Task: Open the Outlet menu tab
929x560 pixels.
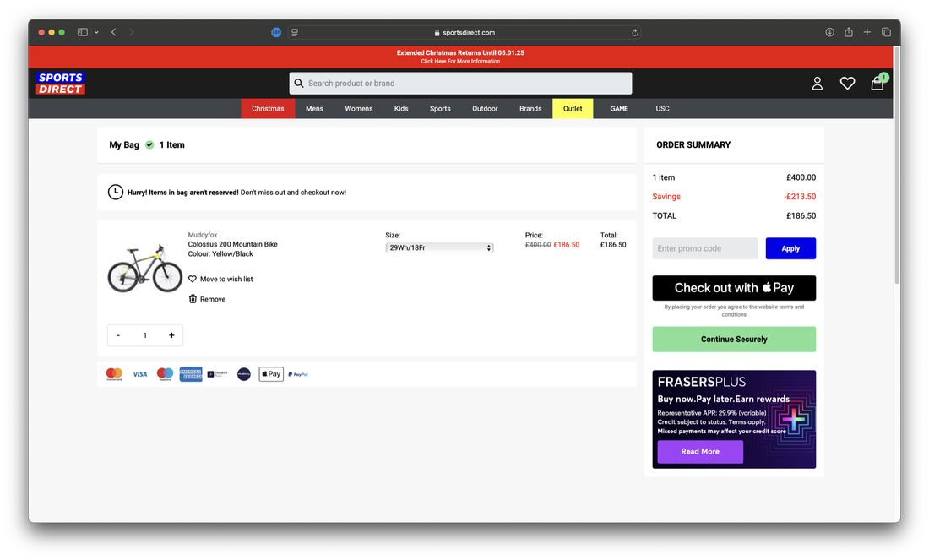Action: pyautogui.click(x=573, y=108)
